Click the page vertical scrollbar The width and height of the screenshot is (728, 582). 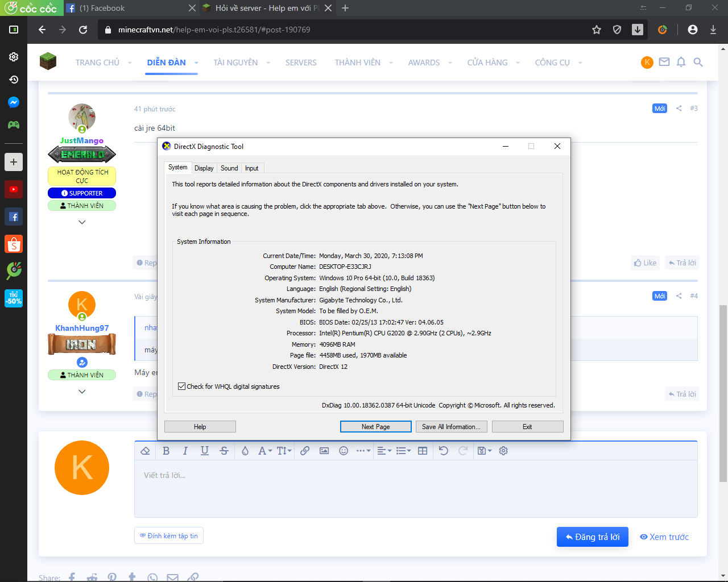point(723,393)
